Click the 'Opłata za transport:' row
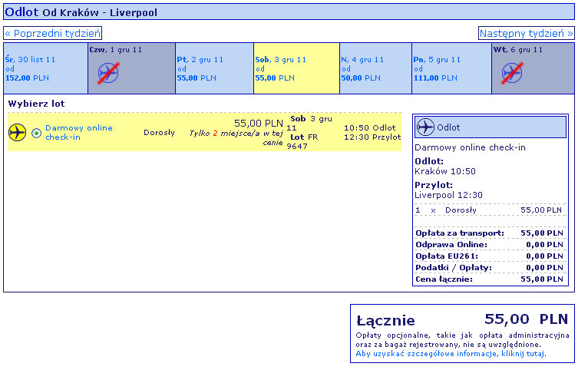This screenshot has height=370, width=588. 490,233
